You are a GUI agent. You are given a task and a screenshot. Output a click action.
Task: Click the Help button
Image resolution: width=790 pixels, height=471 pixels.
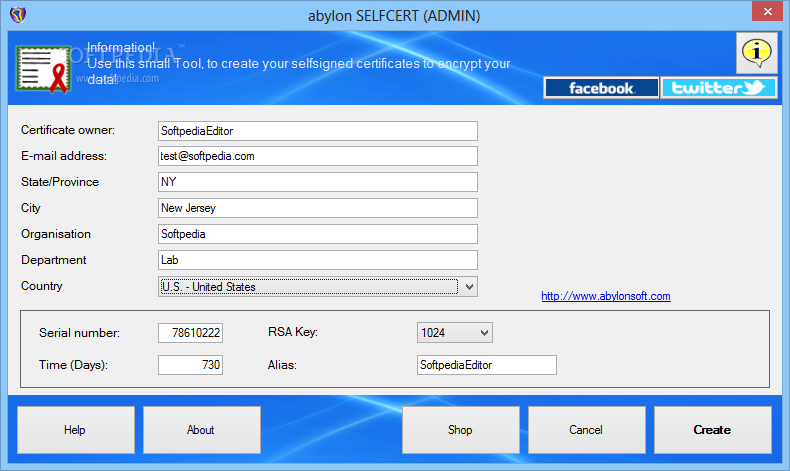pyautogui.click(x=76, y=430)
